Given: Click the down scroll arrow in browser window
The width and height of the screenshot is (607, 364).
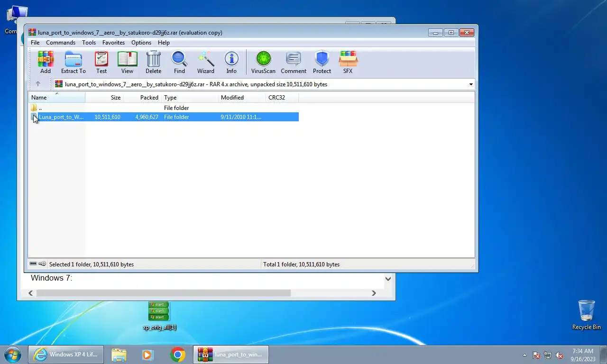Looking at the screenshot, I should (388, 279).
